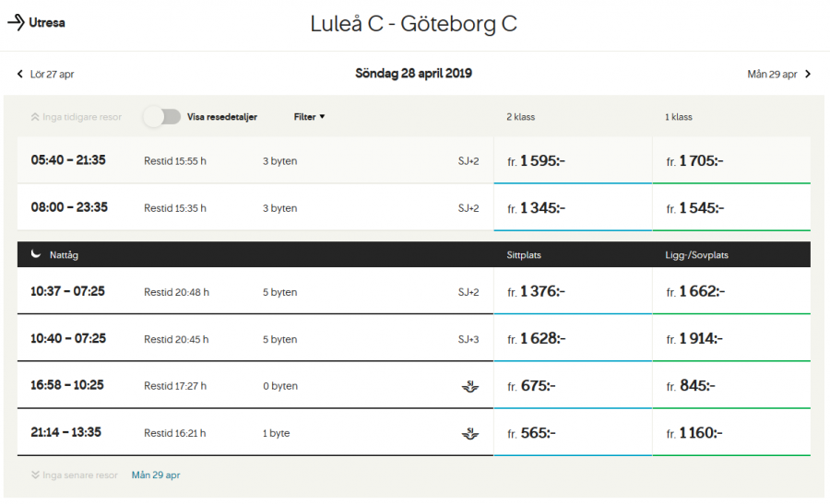Image resolution: width=830 pixels, height=504 pixels.
Task: Click the Inga tidigare resor double-chevron icon
Action: point(35,117)
